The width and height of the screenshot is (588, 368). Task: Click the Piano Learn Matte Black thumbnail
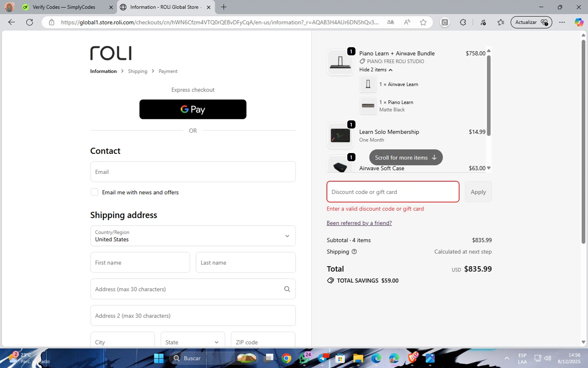point(368,106)
